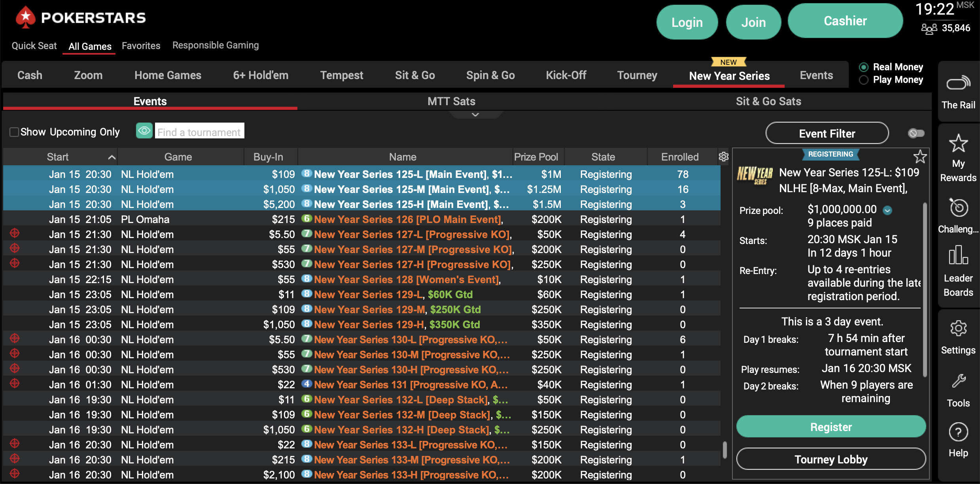
Task: Open the Sit & Go Sats tab
Action: (x=768, y=102)
